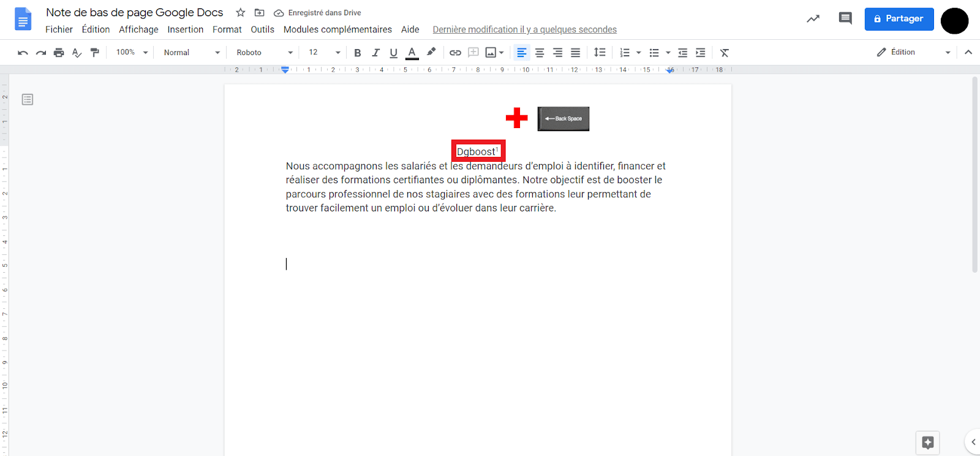Click the footnote superscript 1
980x456 pixels.
[497, 150]
